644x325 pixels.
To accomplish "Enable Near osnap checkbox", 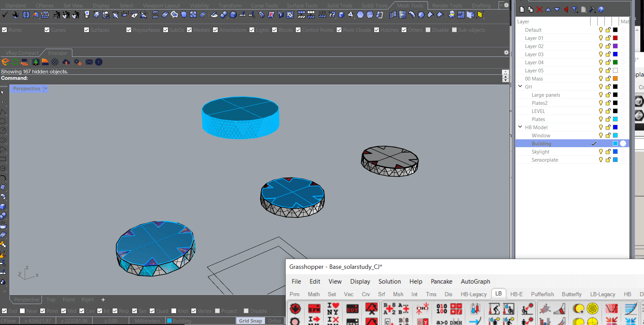I will (22, 311).
